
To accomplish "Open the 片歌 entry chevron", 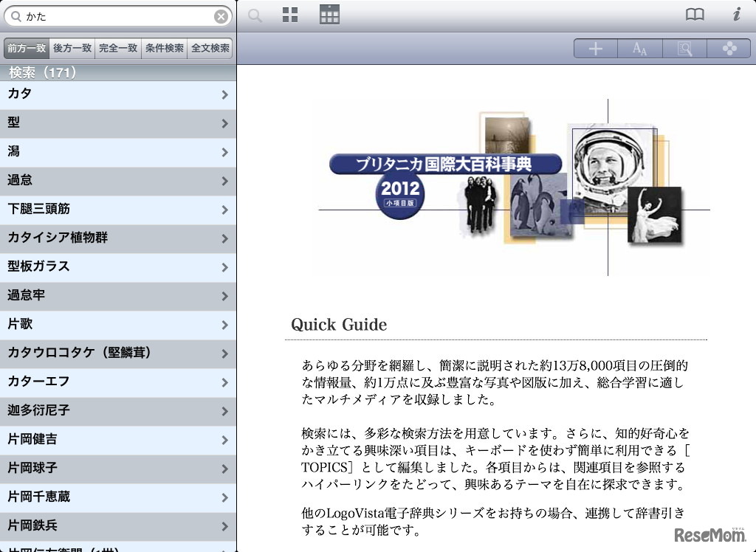I will (x=224, y=325).
